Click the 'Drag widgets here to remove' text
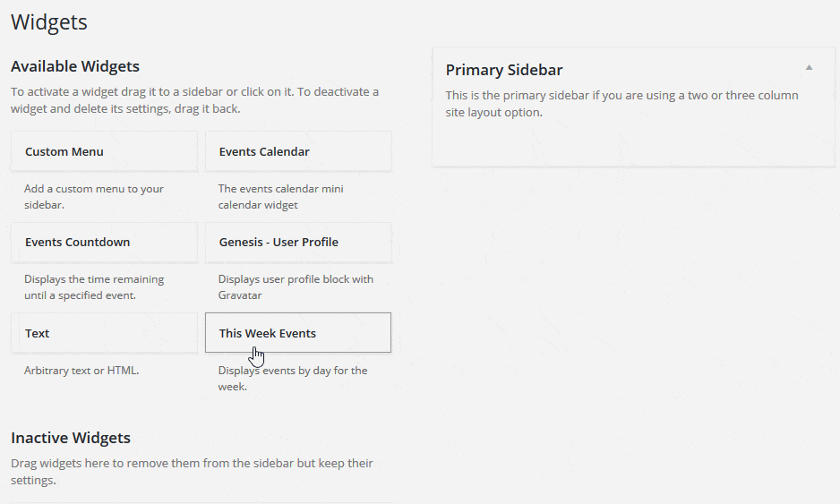The image size is (840, 504). point(192,472)
